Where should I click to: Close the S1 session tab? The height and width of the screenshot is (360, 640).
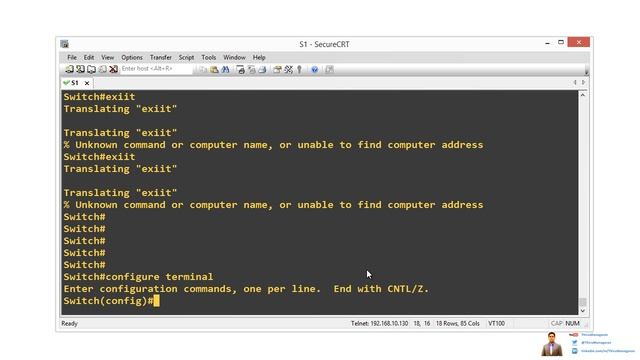click(x=87, y=83)
